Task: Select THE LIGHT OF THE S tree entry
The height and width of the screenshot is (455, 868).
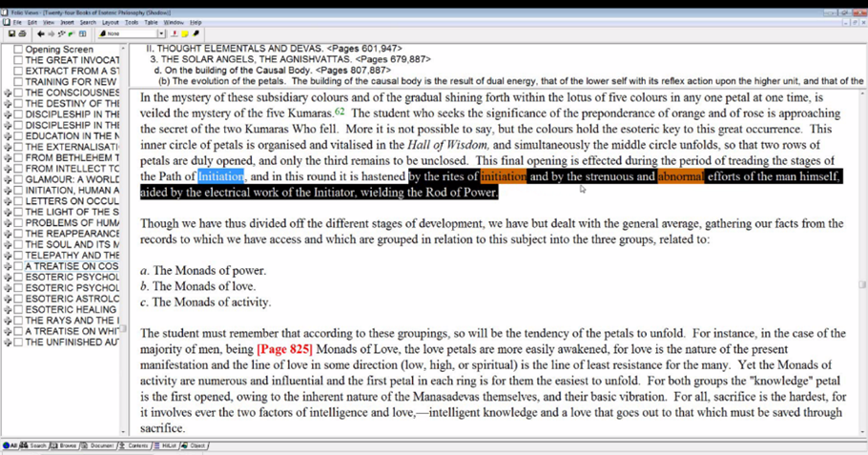Action: (x=72, y=212)
